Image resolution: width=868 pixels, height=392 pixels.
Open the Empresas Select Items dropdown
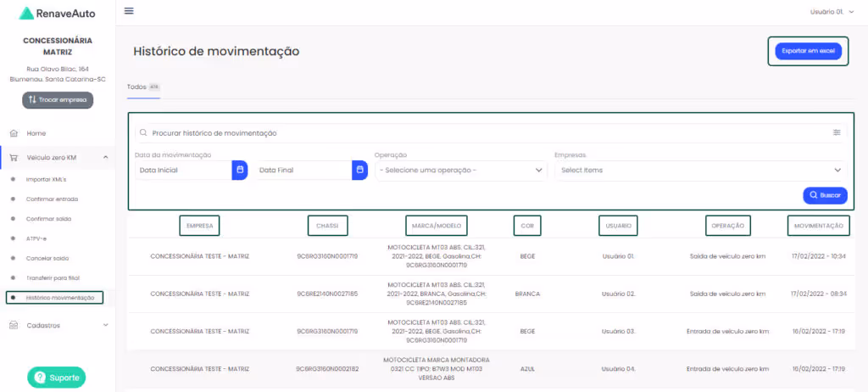coord(701,171)
